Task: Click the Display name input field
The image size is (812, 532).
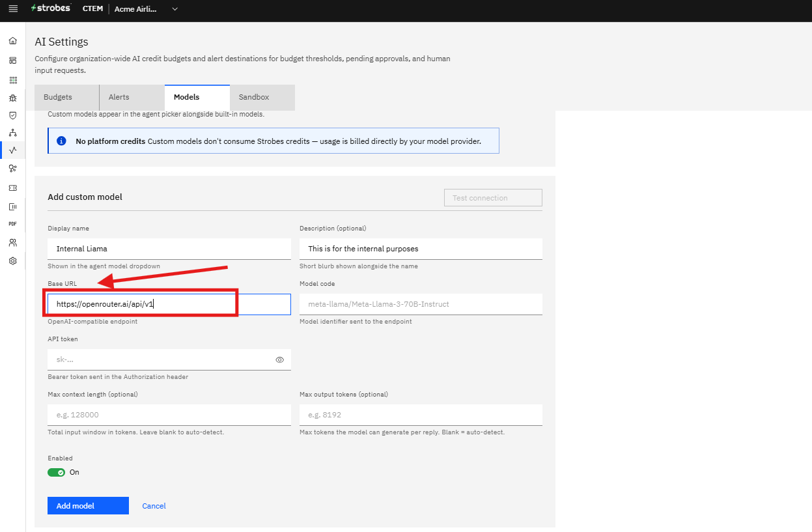Action: coord(169,249)
